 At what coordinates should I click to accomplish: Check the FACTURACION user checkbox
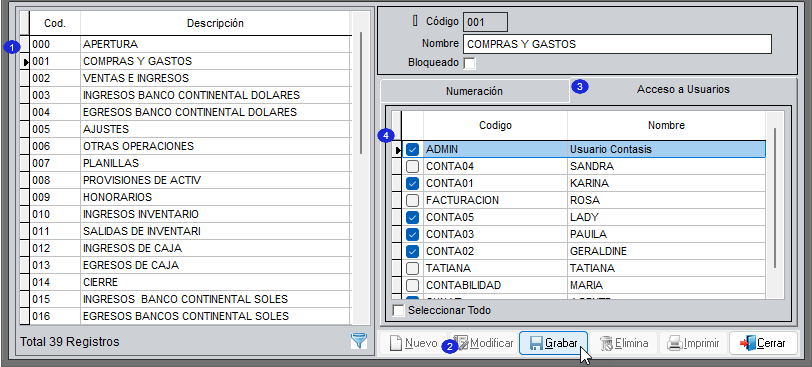point(412,200)
